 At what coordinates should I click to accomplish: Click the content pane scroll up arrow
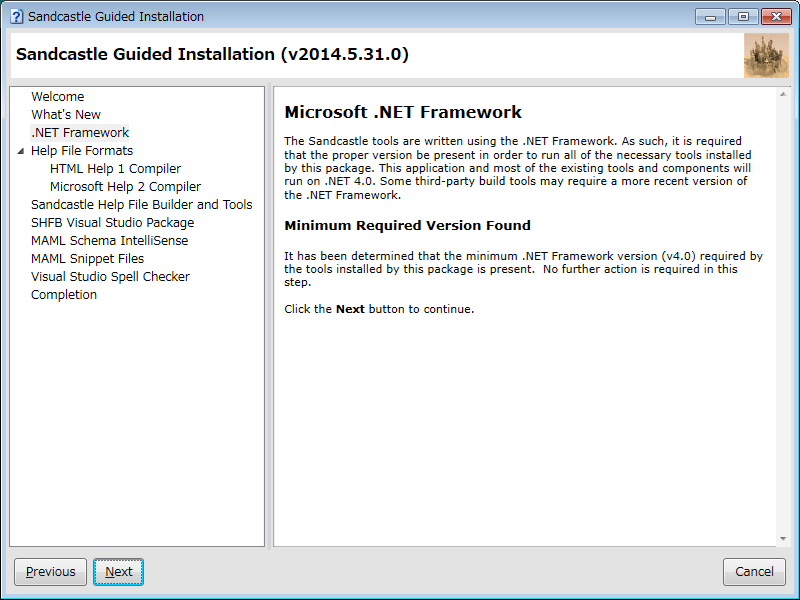point(783,94)
